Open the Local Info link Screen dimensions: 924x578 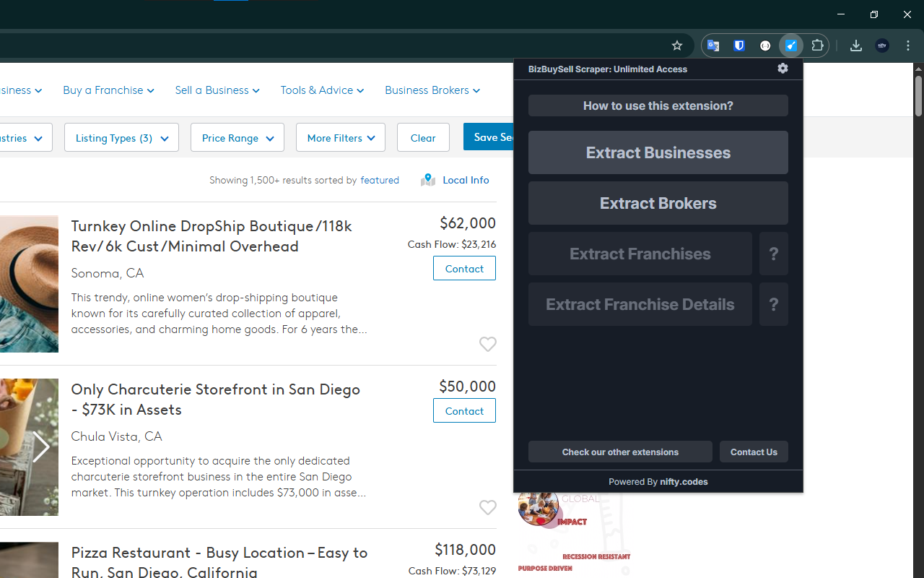pos(466,180)
